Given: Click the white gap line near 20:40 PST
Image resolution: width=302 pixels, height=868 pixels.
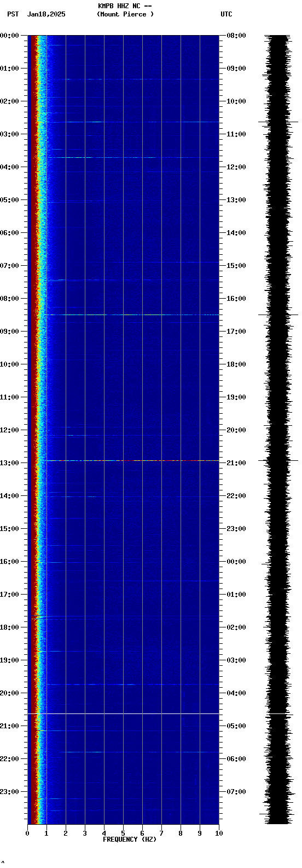Looking at the screenshot, I should pos(123,714).
